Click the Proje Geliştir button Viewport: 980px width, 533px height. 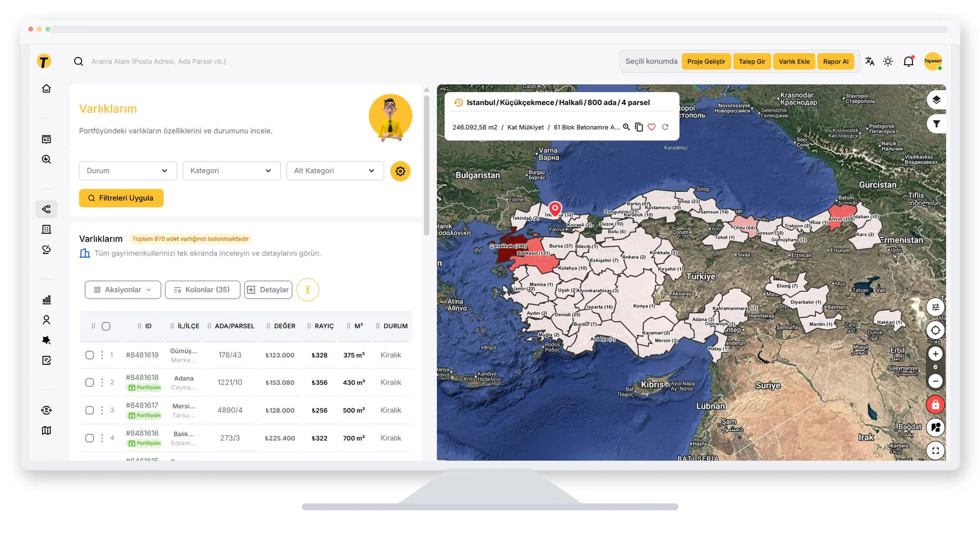click(x=706, y=61)
